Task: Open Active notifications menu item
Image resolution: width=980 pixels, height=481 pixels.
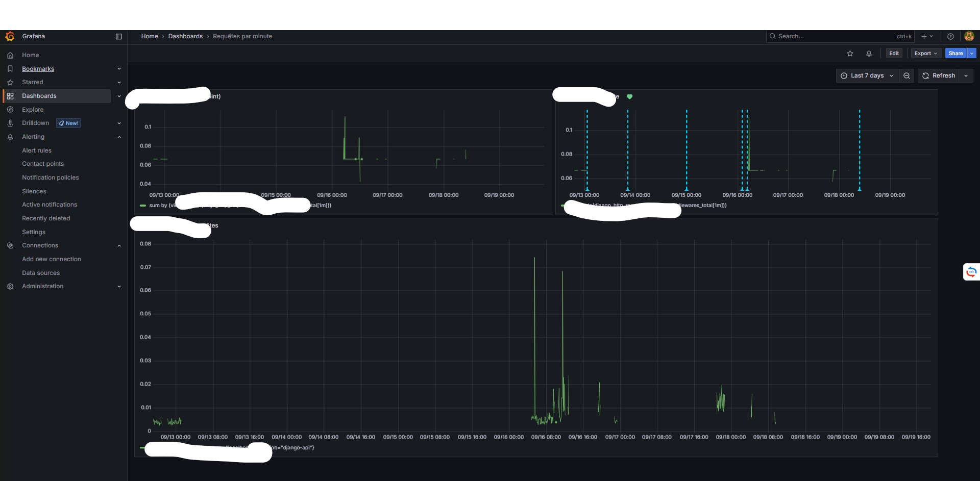Action: pos(50,205)
